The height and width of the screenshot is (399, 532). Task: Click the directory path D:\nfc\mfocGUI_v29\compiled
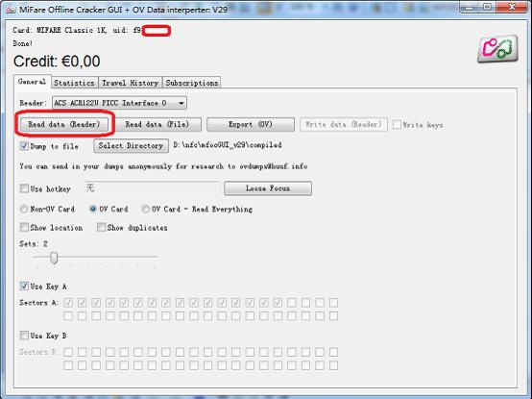(228, 145)
